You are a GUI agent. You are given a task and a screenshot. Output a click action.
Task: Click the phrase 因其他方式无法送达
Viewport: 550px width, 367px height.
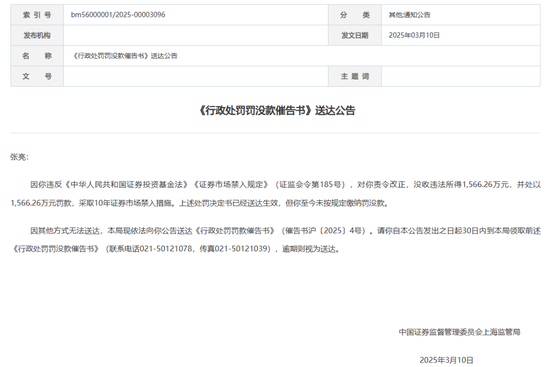pos(65,231)
